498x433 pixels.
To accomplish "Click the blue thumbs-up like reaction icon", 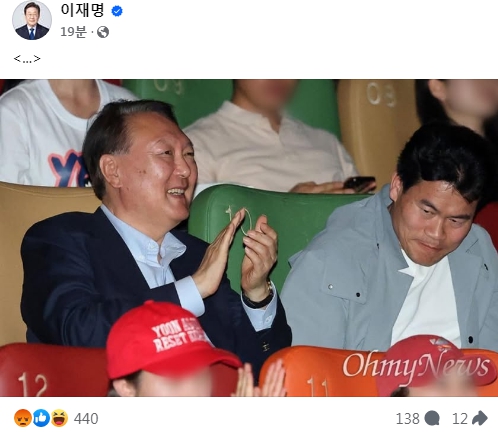I will 41,418.
